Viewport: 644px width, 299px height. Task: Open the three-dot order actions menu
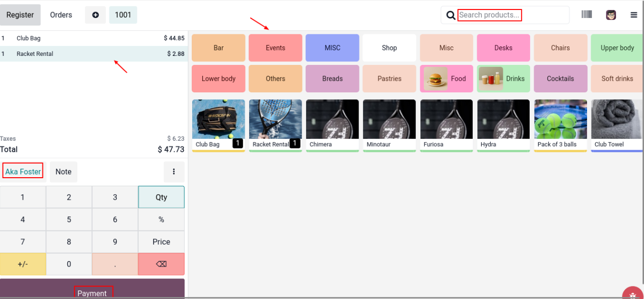(174, 172)
